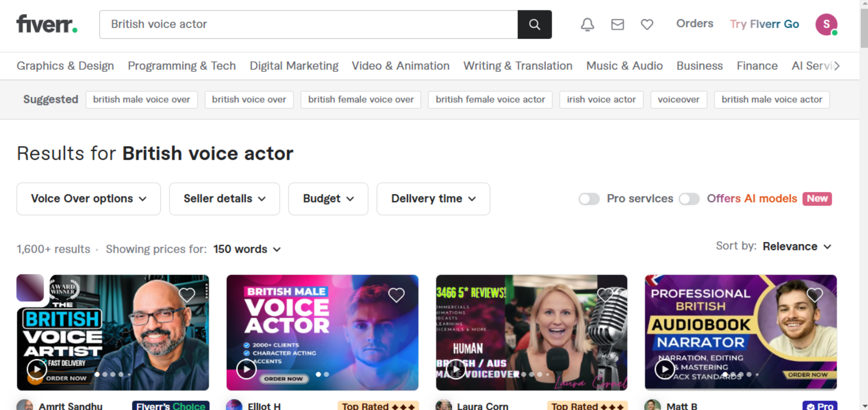
Task: Open the Music & Audio category
Action: (x=624, y=66)
